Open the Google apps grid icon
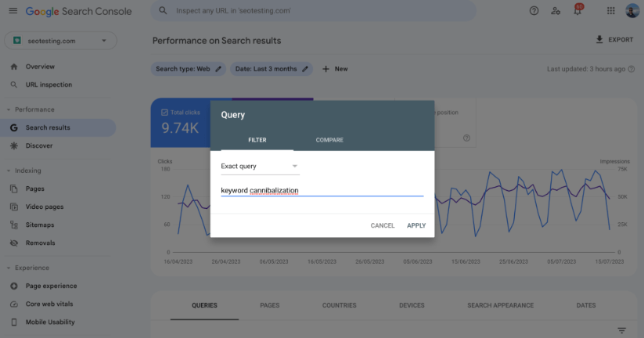Screen dimensions: 644x338 pos(611,11)
